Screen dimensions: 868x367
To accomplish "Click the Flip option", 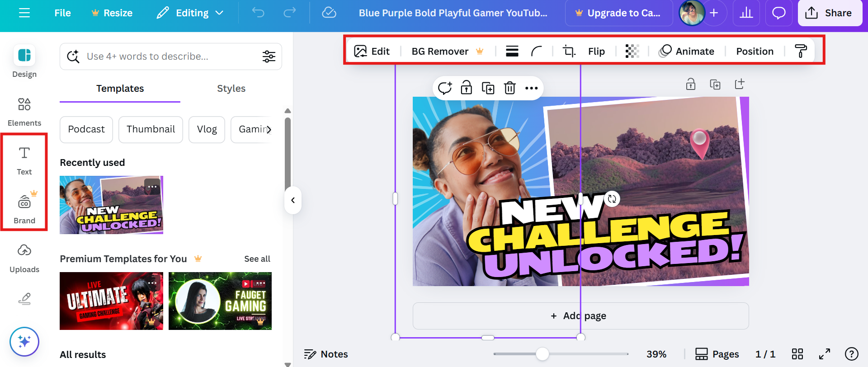I will 596,51.
